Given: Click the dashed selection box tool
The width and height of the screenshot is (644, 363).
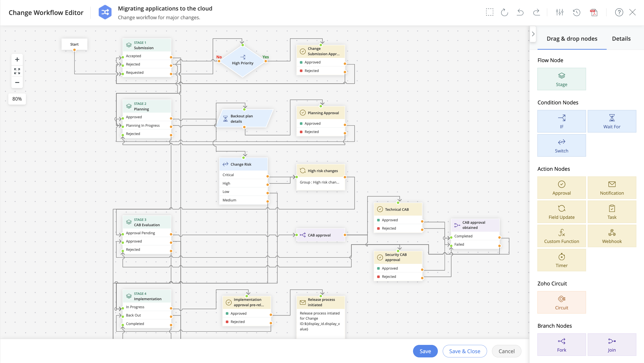Looking at the screenshot, I should (489, 12).
